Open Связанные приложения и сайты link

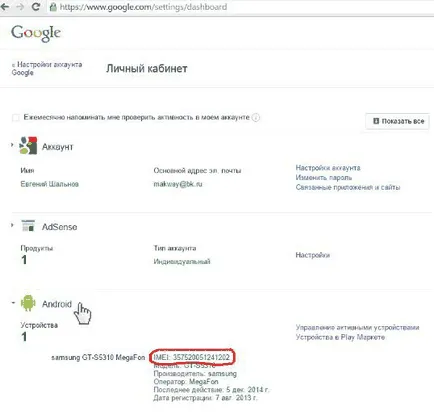[x=348, y=187]
